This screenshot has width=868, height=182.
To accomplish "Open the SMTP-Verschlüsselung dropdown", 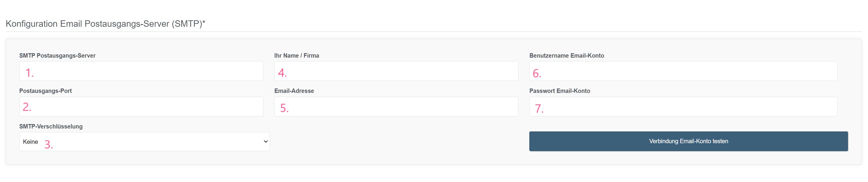I will click(x=145, y=141).
